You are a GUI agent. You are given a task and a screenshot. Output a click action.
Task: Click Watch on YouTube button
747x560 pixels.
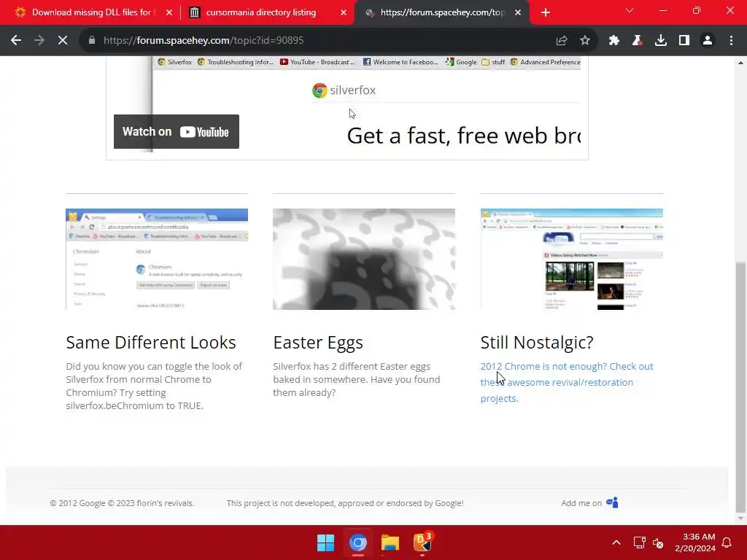(177, 131)
